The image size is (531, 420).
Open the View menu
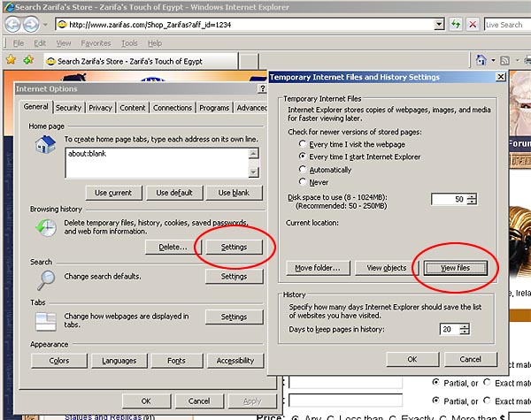tap(64, 43)
